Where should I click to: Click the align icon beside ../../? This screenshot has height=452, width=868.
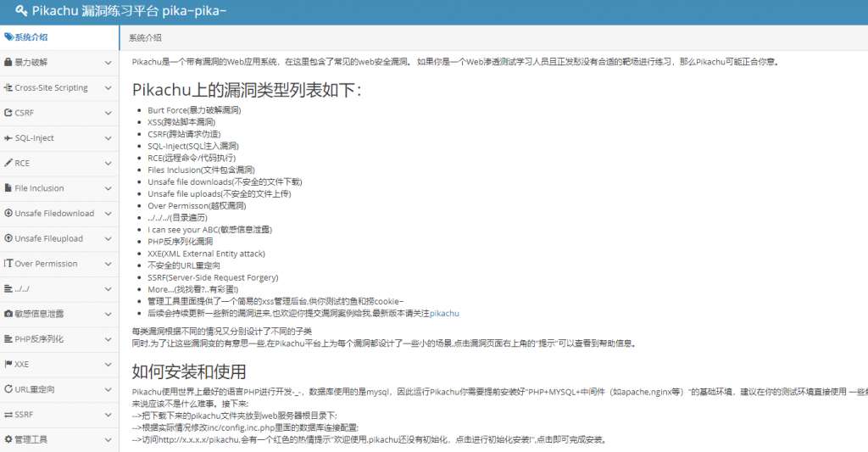[x=8, y=288]
